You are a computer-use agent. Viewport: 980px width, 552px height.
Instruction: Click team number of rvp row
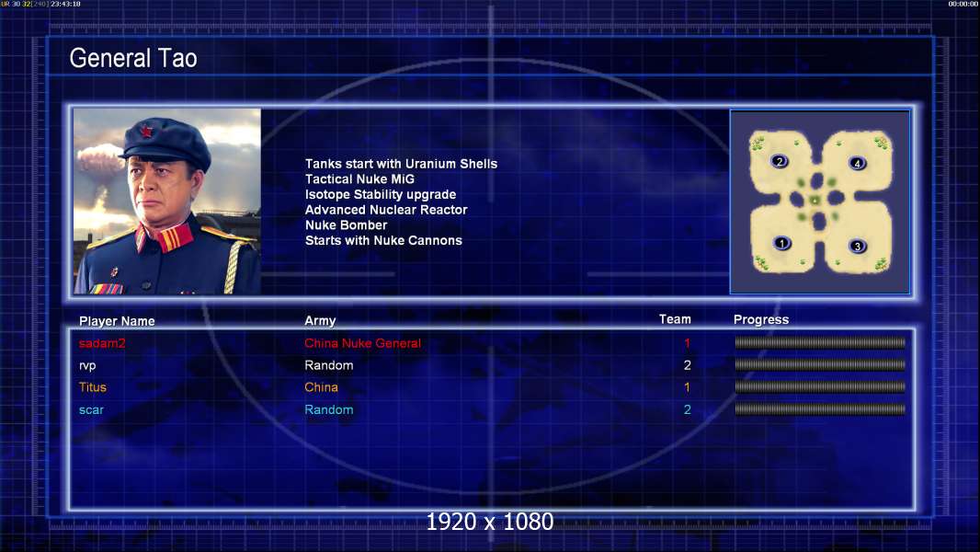(687, 365)
